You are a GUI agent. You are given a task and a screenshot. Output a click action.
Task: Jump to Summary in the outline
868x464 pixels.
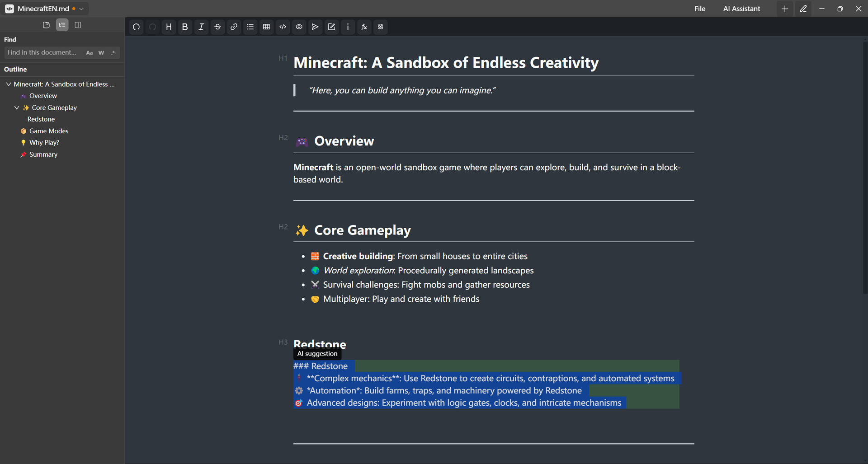click(x=43, y=155)
